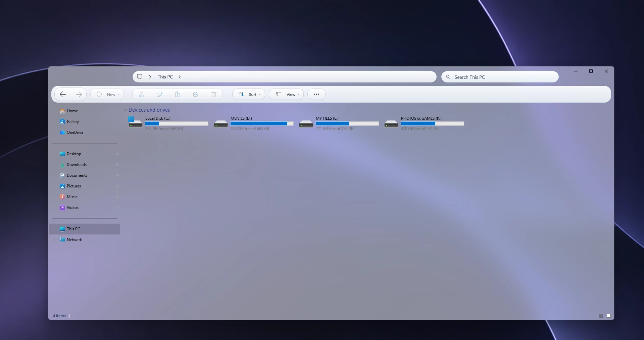Click the This PC breadcrumb
The width and height of the screenshot is (644, 340).
[165, 77]
